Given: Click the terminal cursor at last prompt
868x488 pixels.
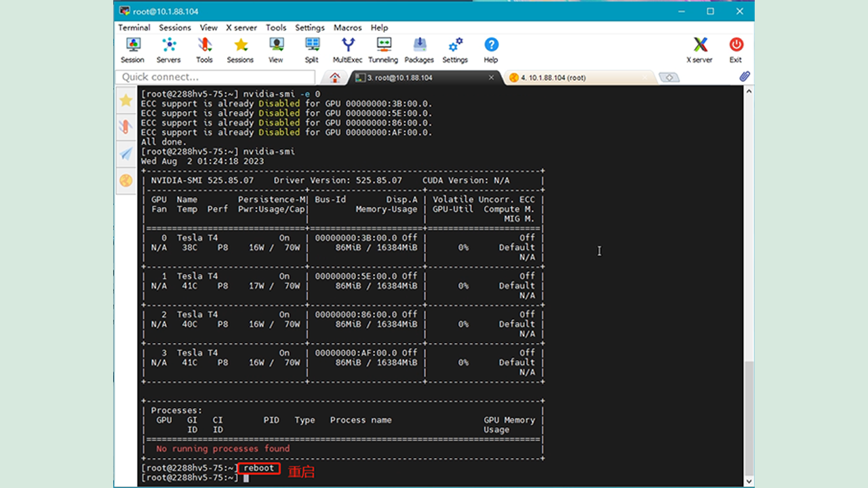Looking at the screenshot, I should coord(246,478).
